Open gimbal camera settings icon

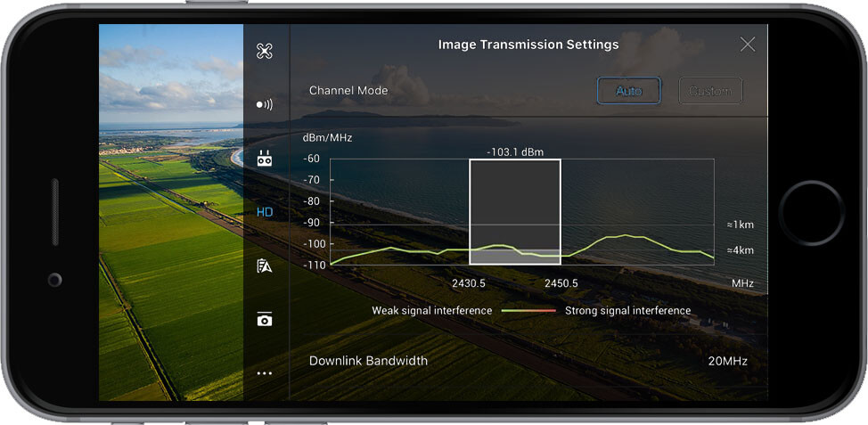[264, 319]
